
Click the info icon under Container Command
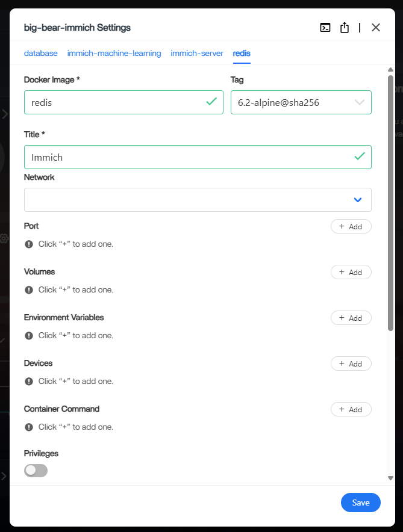click(29, 427)
